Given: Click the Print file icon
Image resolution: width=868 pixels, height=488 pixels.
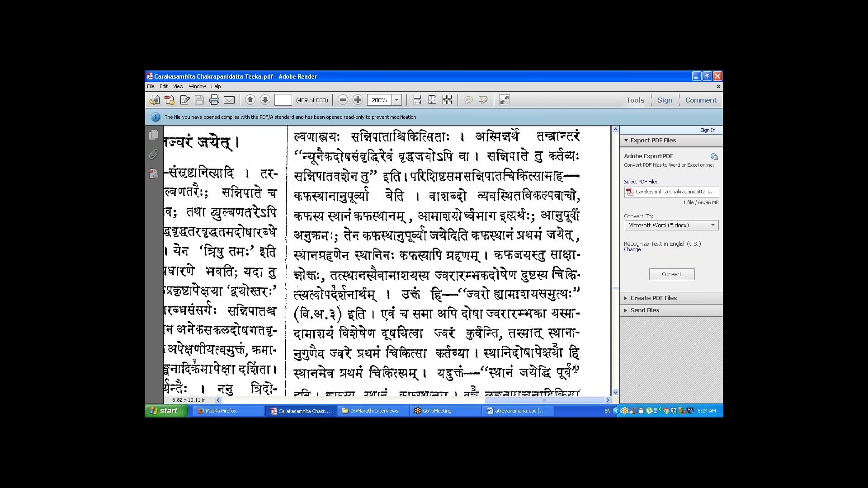Looking at the screenshot, I should [214, 100].
